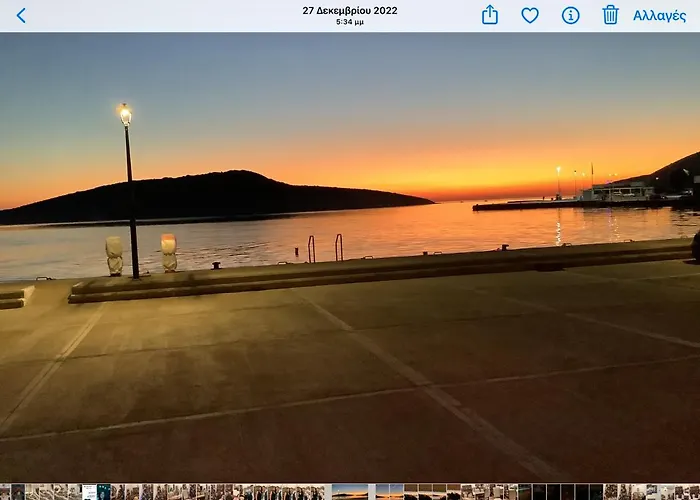Tap the pier ladder rails in the photo
Viewport: 700px width, 500px height.
click(x=324, y=247)
